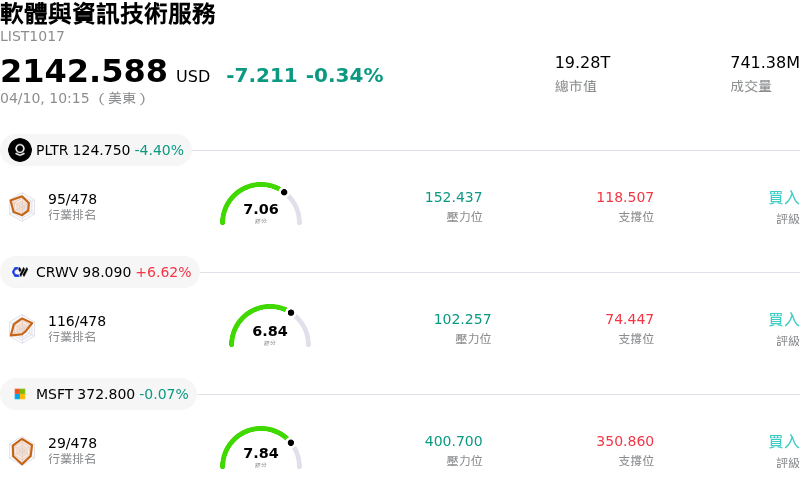Open PLTR industry rank radar icon
The width and height of the screenshot is (800, 488).
pos(21,206)
